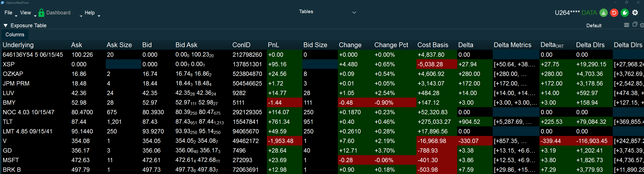This screenshot has width=644, height=174.
Task: Sort by the Ask column header
Action: click(x=77, y=45)
